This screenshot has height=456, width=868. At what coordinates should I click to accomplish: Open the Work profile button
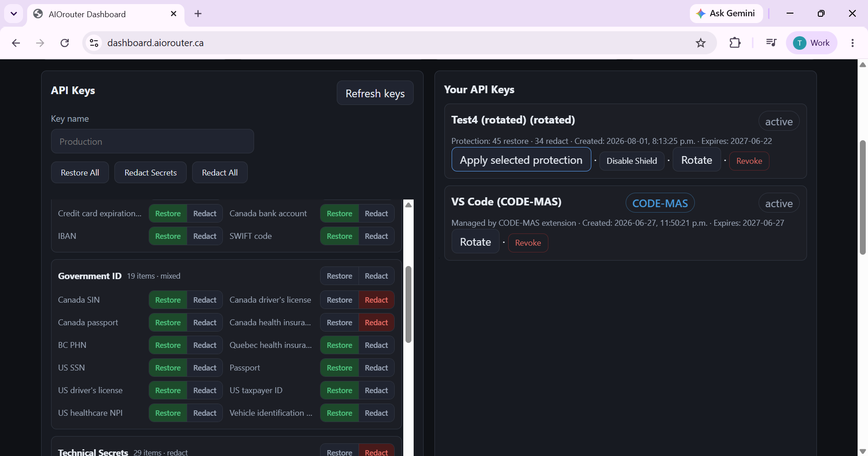click(x=811, y=43)
